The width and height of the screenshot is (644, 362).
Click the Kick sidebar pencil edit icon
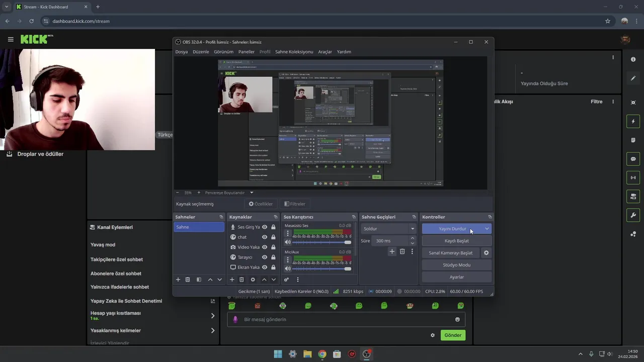[x=633, y=78]
